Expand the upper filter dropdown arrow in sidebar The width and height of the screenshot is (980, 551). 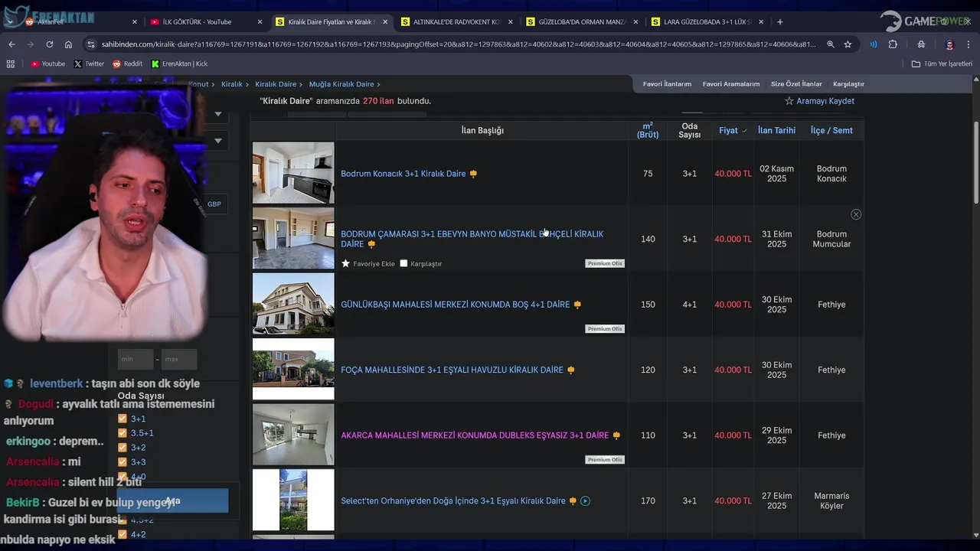tap(217, 114)
